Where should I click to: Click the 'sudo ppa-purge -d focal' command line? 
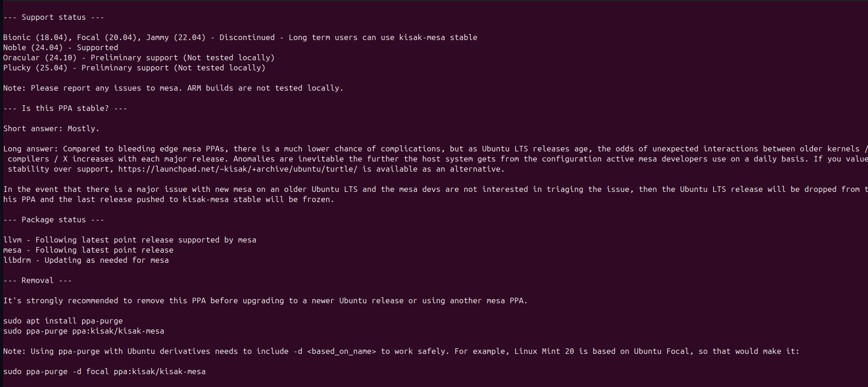coord(105,371)
